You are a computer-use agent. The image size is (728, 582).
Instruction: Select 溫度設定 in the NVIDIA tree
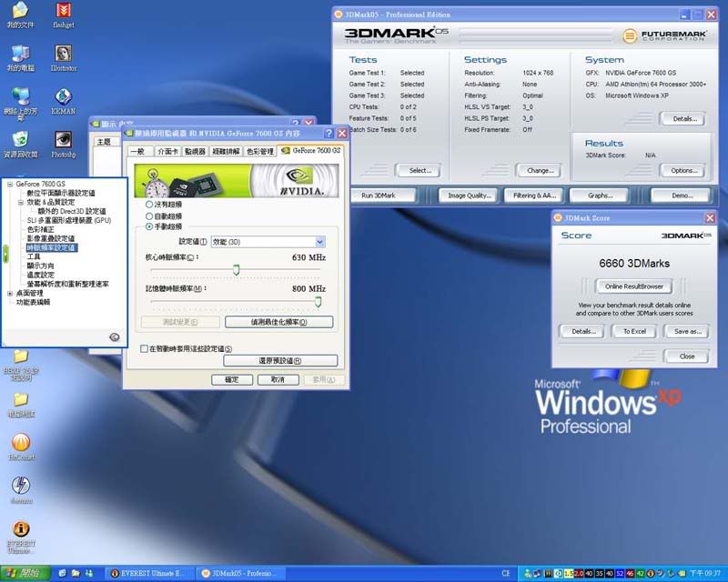click(40, 275)
